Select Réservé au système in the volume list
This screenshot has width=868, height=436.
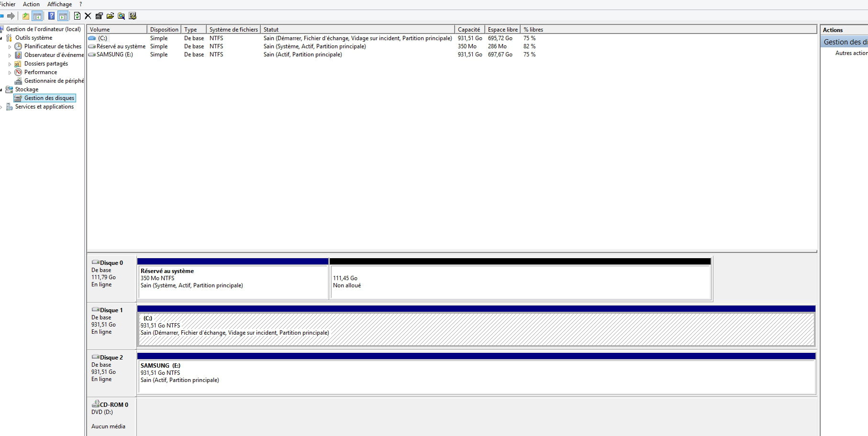[121, 46]
